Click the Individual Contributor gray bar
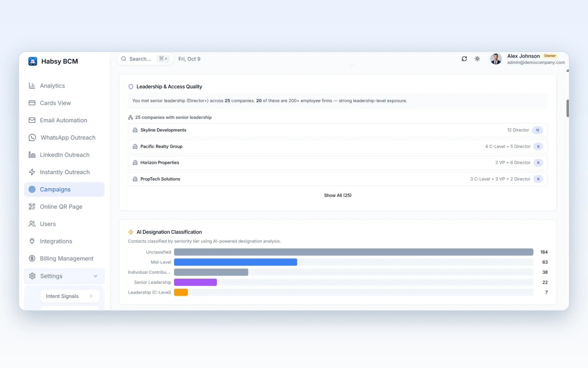Viewport: 588px width, 368px height. [x=211, y=272]
